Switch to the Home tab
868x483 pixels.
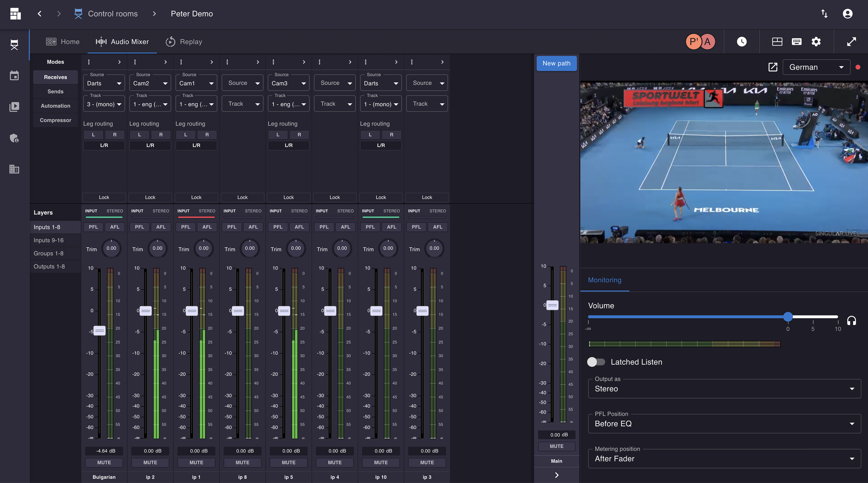(x=63, y=42)
